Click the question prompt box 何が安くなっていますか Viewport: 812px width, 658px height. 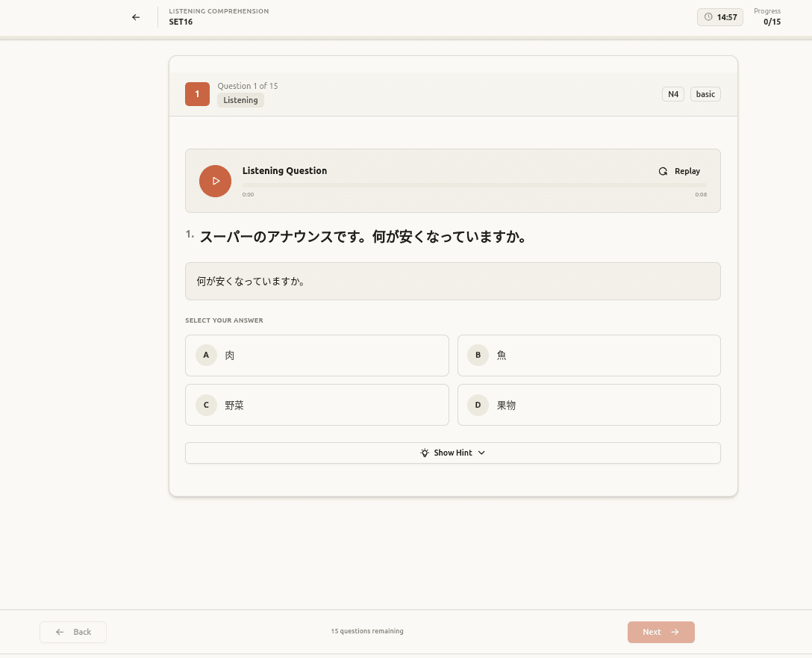452,282
